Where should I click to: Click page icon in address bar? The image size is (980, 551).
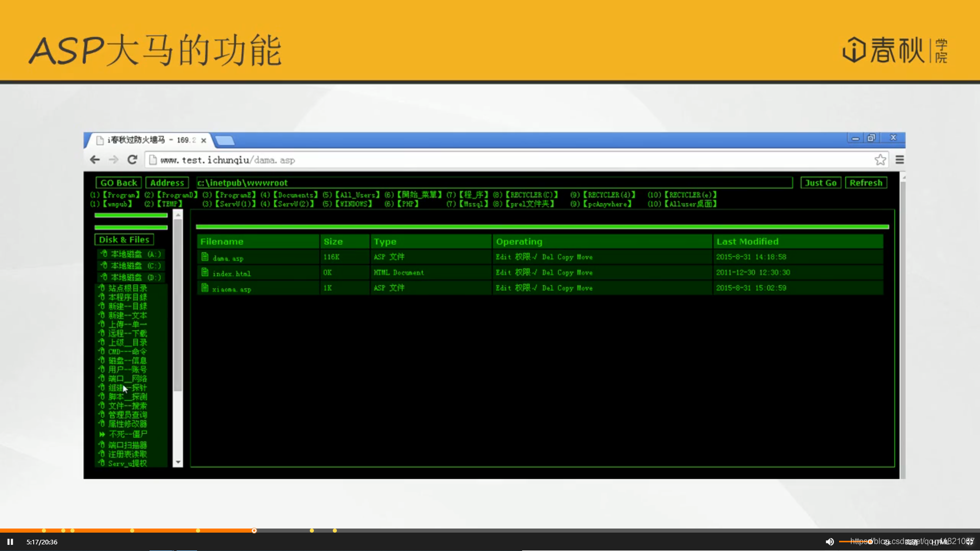[153, 160]
